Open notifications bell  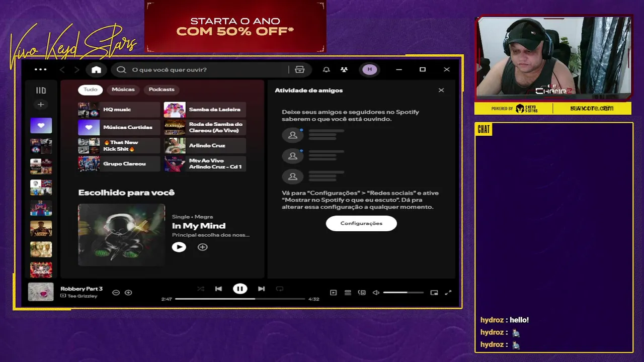326,69
